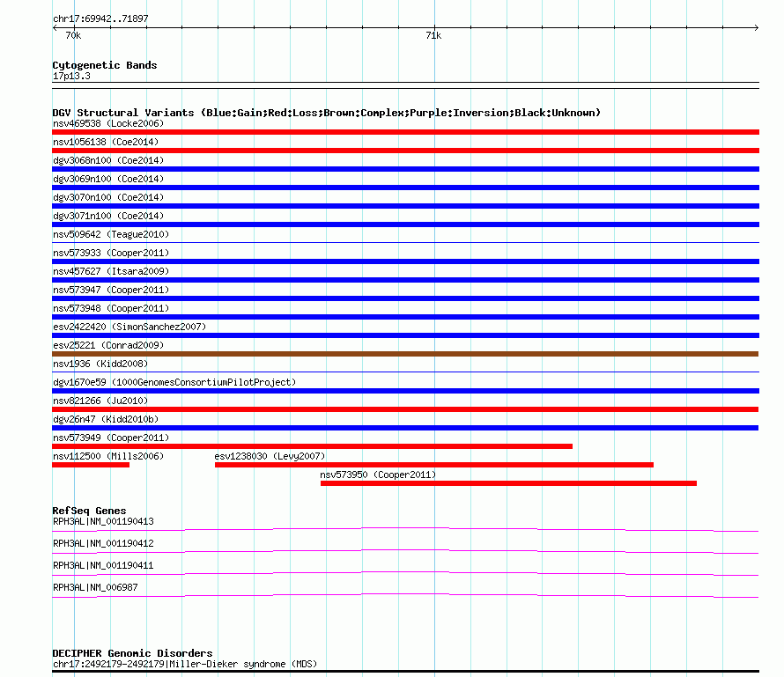
Task: Click nsv573949 (Cooper2011) label
Action: click(111, 438)
